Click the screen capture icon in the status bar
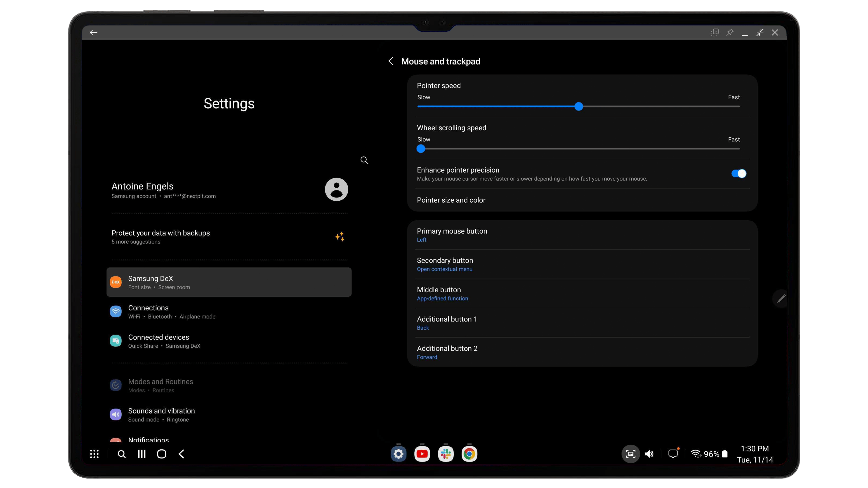Screen dimensions: 868x488 click(630, 454)
